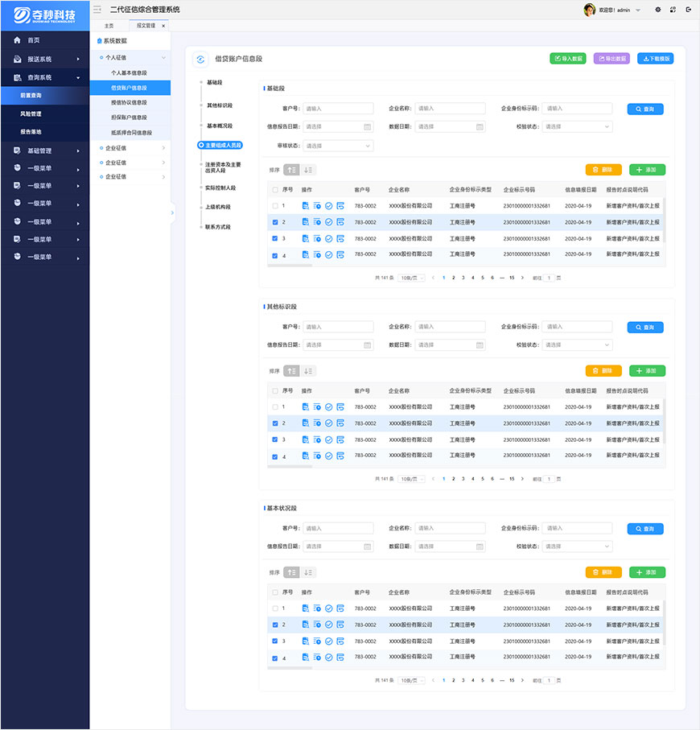Click the hamburger menu collapse icon
This screenshot has height=730, width=700.
(97, 10)
